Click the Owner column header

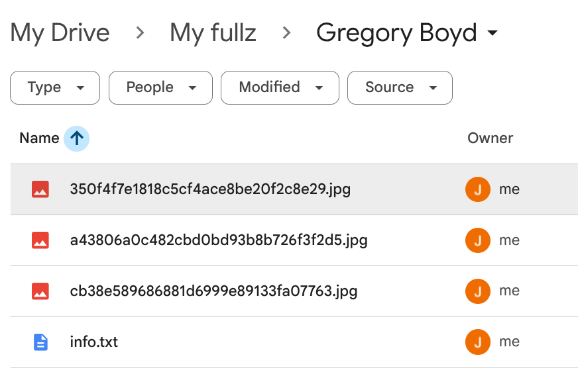490,138
